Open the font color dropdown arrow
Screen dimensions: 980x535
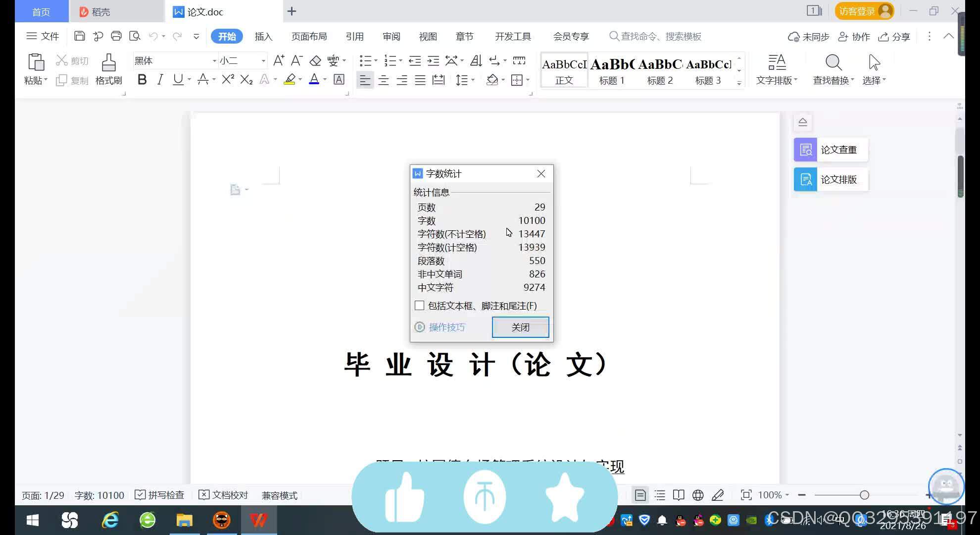pyautogui.click(x=325, y=80)
